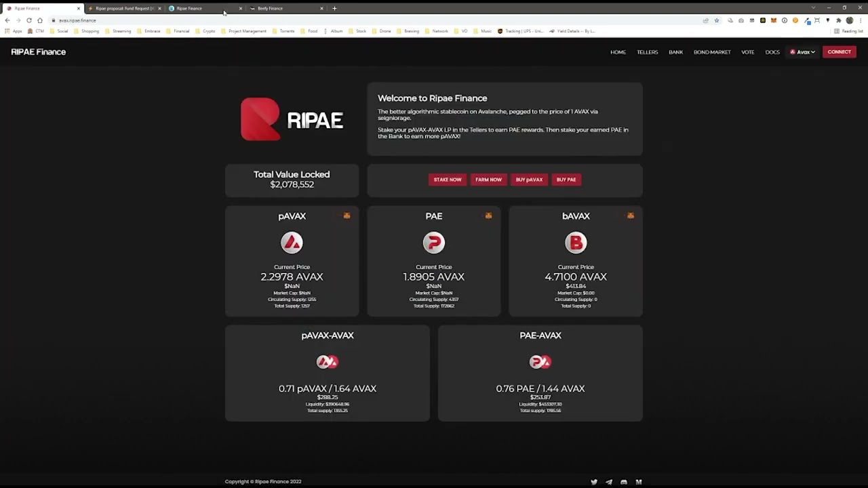Click the CONNECT wallet button
This screenshot has height=488, width=868.
839,52
